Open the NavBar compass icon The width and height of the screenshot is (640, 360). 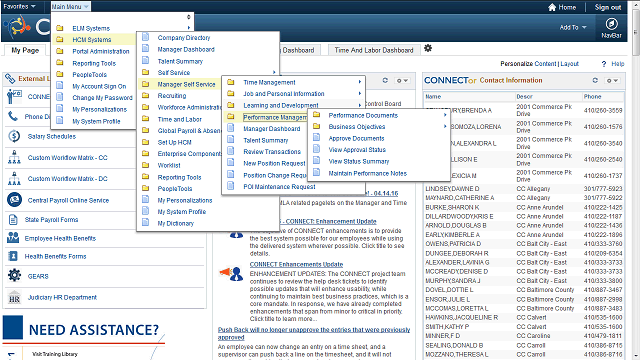tap(611, 24)
